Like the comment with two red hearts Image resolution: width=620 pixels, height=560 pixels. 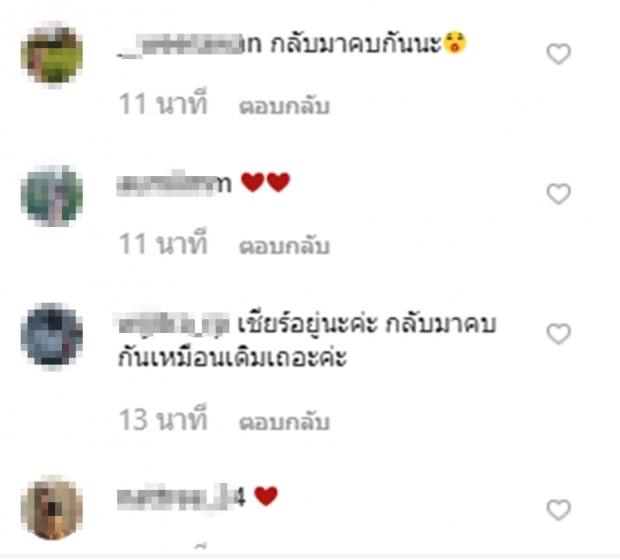(558, 194)
